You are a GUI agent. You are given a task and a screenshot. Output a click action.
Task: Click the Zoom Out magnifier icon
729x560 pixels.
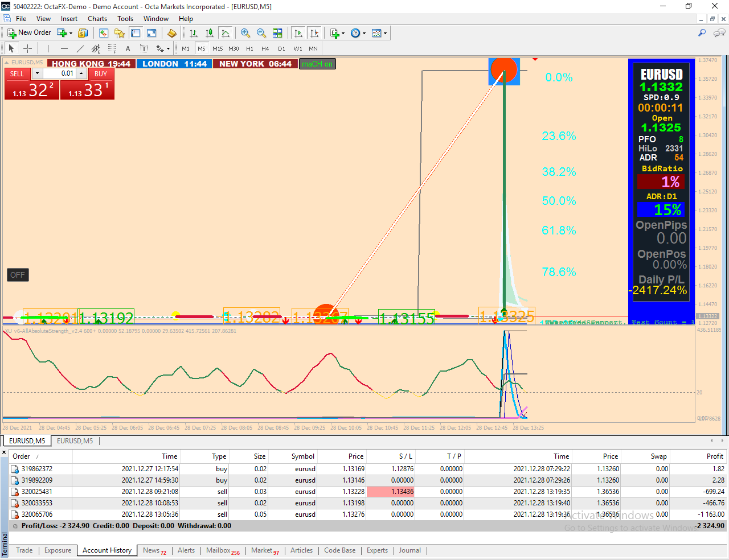click(x=261, y=33)
